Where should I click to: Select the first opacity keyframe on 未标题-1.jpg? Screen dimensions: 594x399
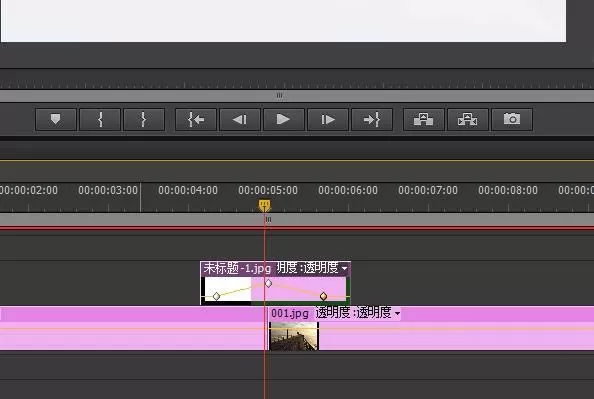216,296
